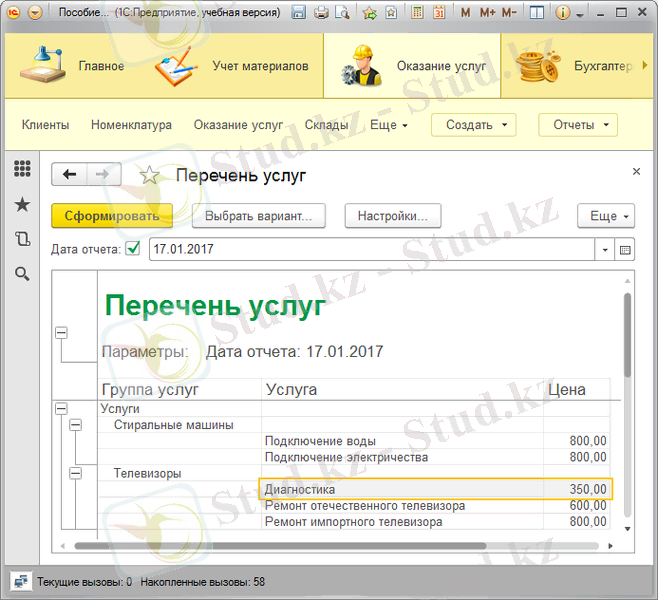This screenshot has width=658, height=600.
Task: Collapse the Услуги group in report
Action: click(62, 408)
